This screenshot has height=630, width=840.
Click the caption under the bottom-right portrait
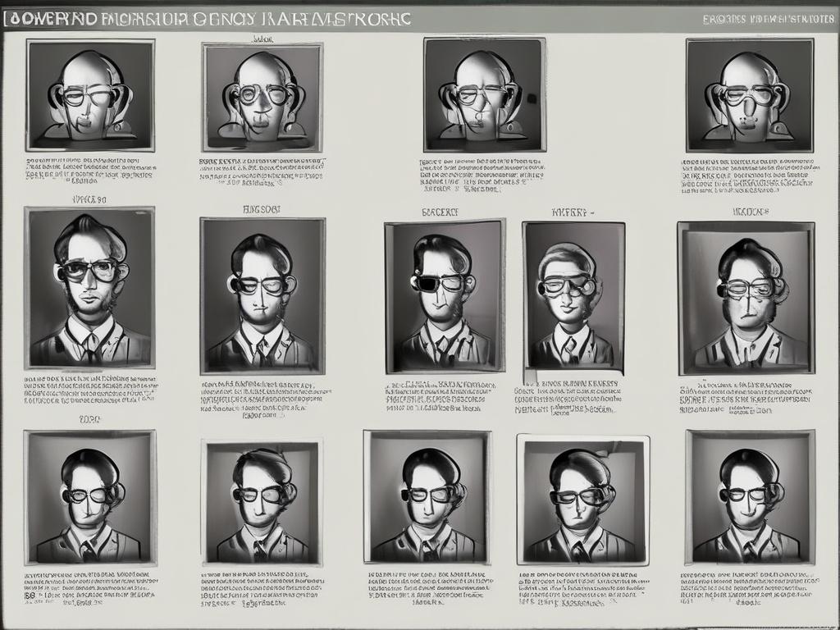pos(750,588)
